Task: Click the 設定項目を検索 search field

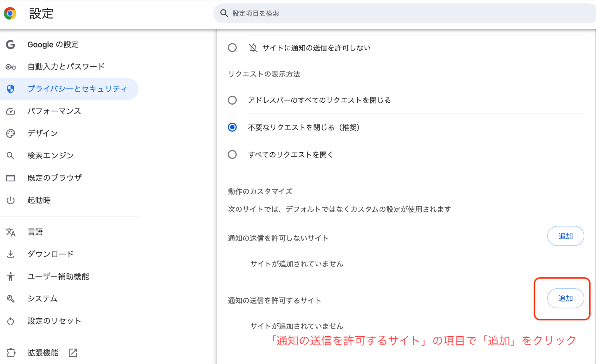Action: (x=320, y=13)
